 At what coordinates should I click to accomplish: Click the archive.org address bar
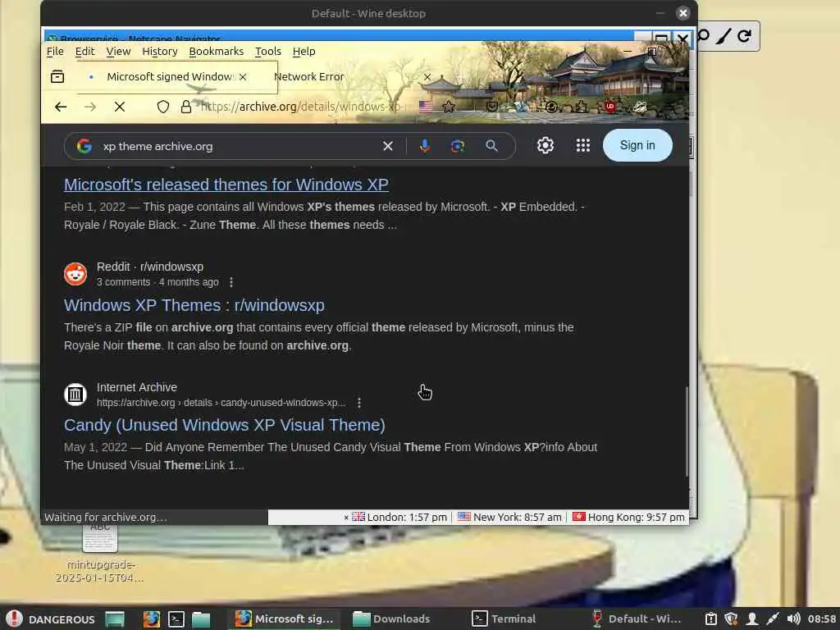coord(304,107)
